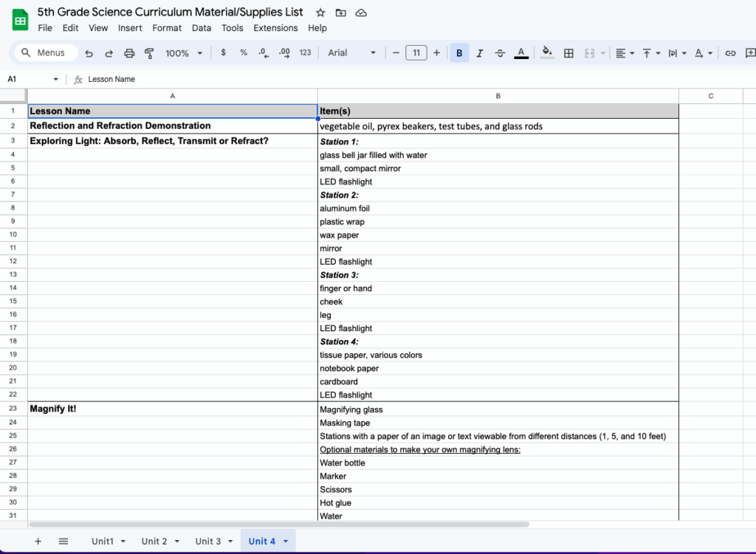756x554 pixels.
Task: Add a new sheet with plus button
Action: click(38, 541)
